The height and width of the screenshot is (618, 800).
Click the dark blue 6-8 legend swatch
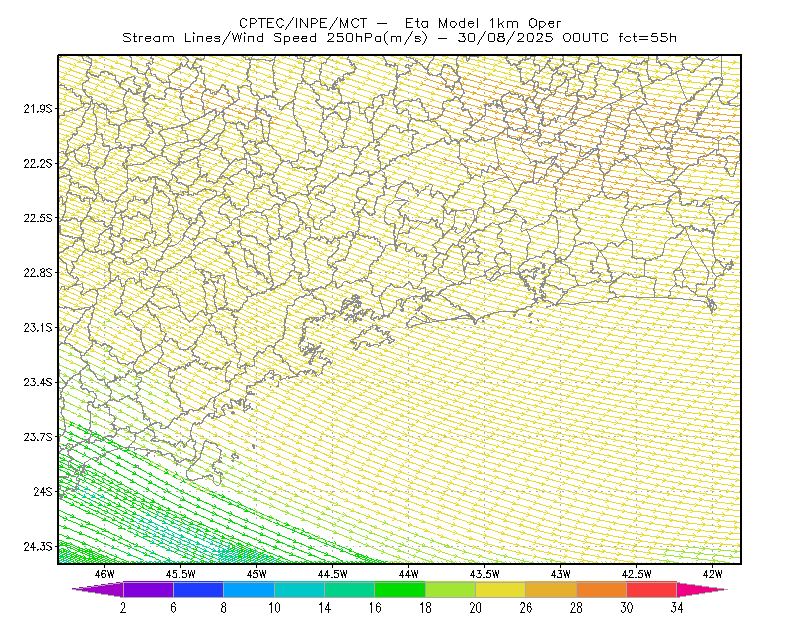[x=198, y=589]
